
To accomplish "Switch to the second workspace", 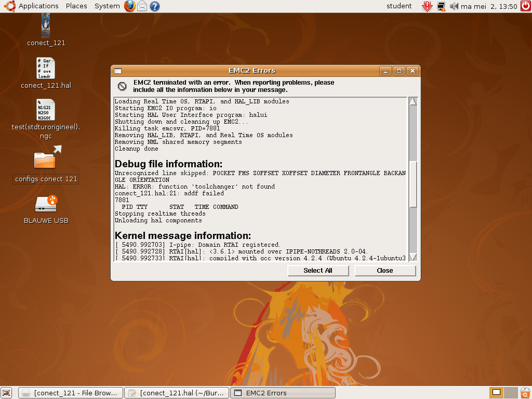I will coord(511,393).
